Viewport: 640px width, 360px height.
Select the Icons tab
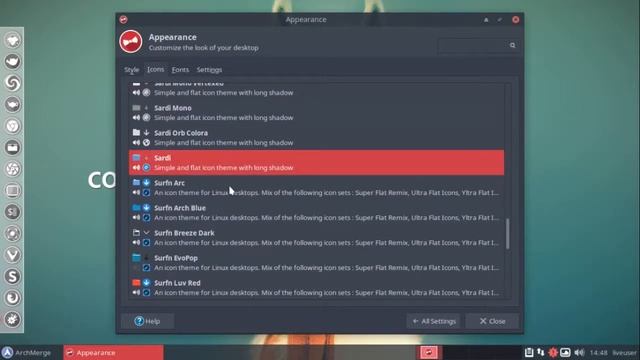pyautogui.click(x=156, y=70)
